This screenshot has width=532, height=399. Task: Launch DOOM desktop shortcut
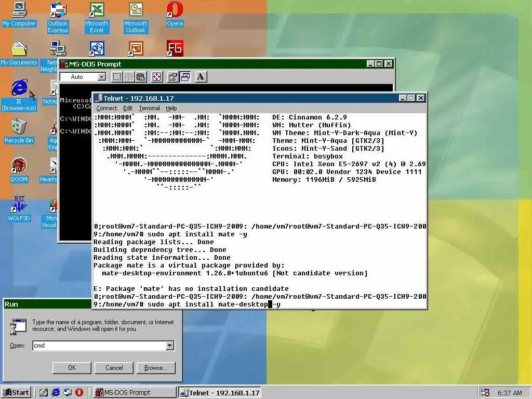[x=19, y=170]
